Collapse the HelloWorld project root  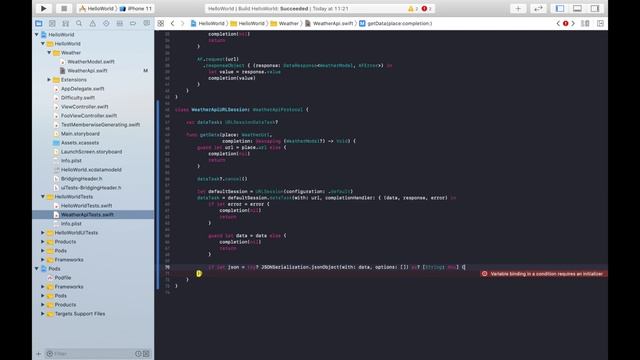tap(37, 35)
